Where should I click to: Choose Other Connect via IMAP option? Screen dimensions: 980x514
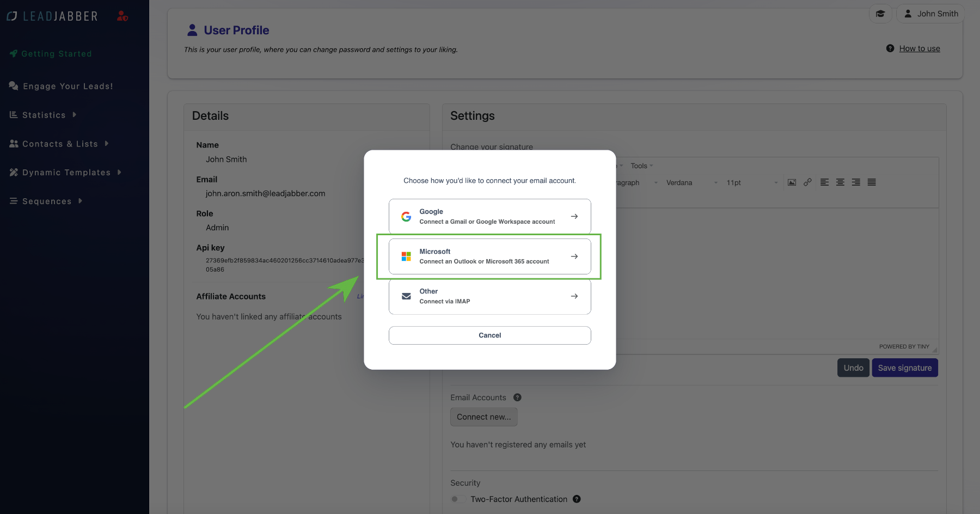pyautogui.click(x=490, y=296)
